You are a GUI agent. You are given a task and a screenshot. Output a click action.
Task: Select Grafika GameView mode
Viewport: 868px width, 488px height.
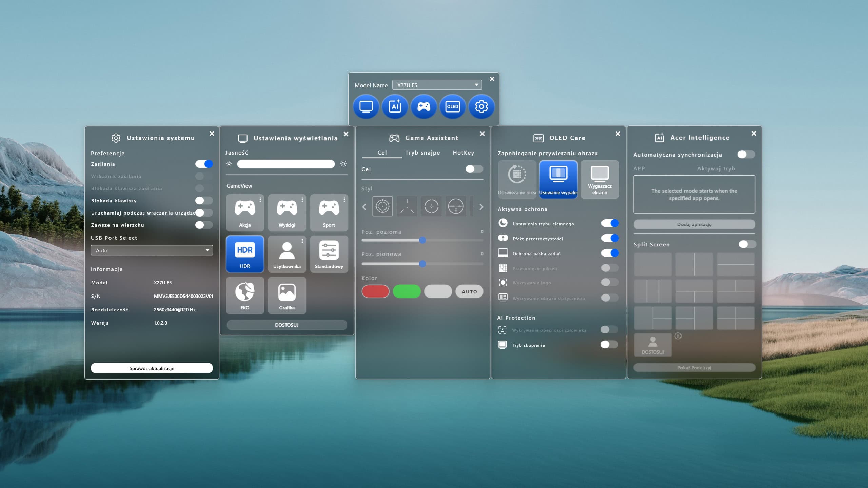(x=287, y=296)
